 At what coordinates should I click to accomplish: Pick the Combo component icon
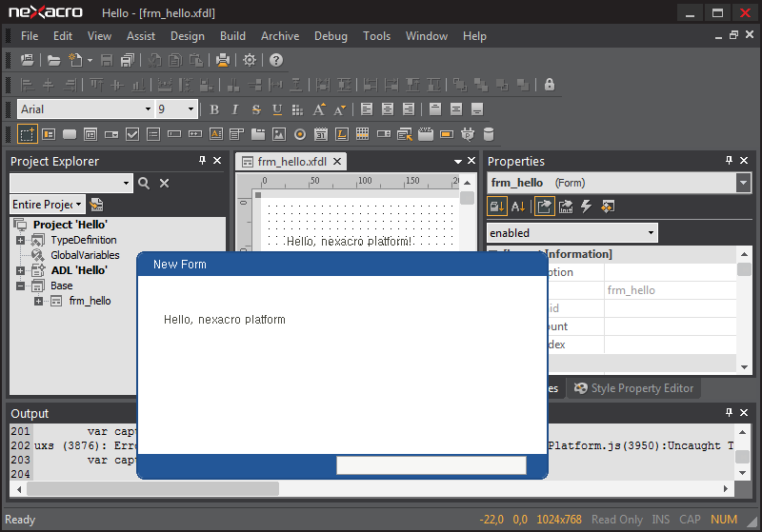click(x=111, y=134)
